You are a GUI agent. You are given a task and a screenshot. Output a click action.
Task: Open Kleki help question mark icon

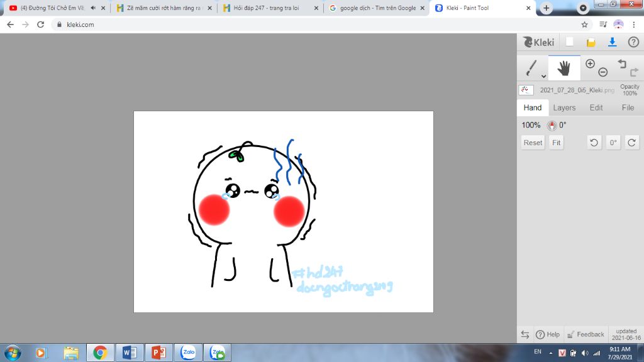coord(633,42)
